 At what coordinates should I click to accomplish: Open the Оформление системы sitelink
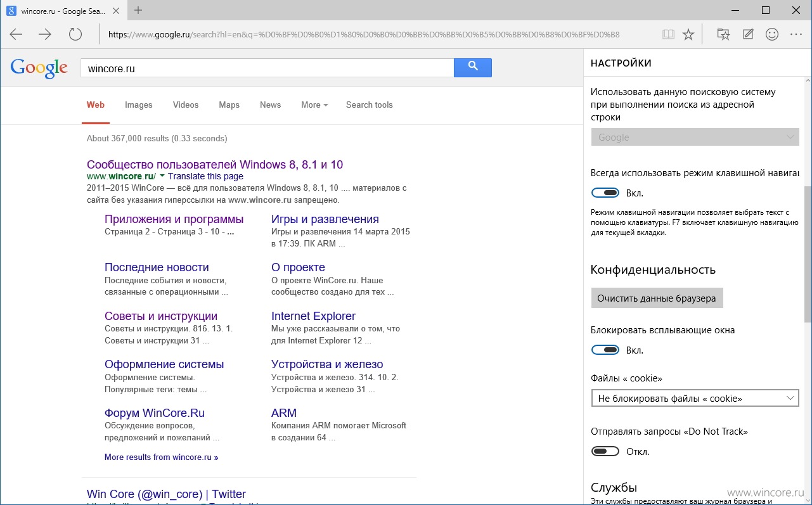[x=164, y=364]
